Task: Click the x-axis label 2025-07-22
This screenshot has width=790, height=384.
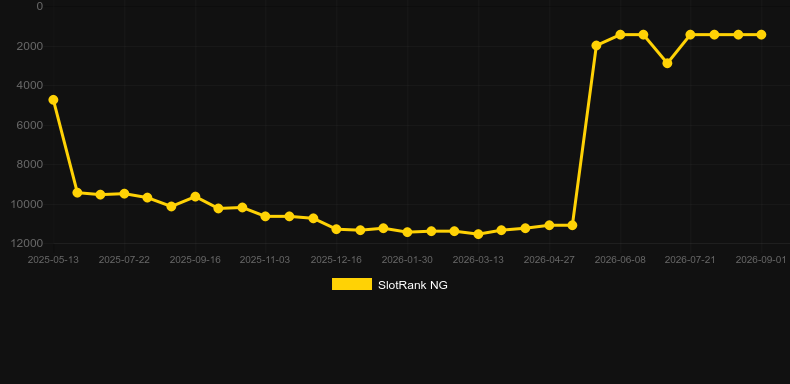Action: pos(124,260)
